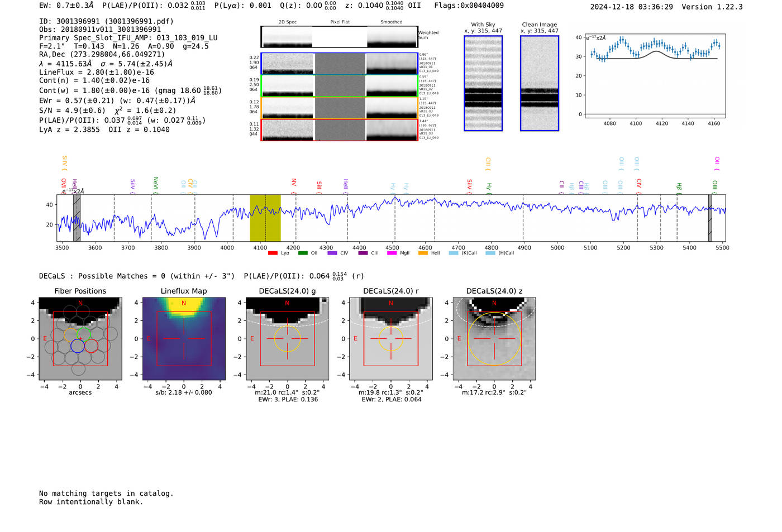Click the red Lyα legend swatch
782x532 pixels.
[273, 253]
